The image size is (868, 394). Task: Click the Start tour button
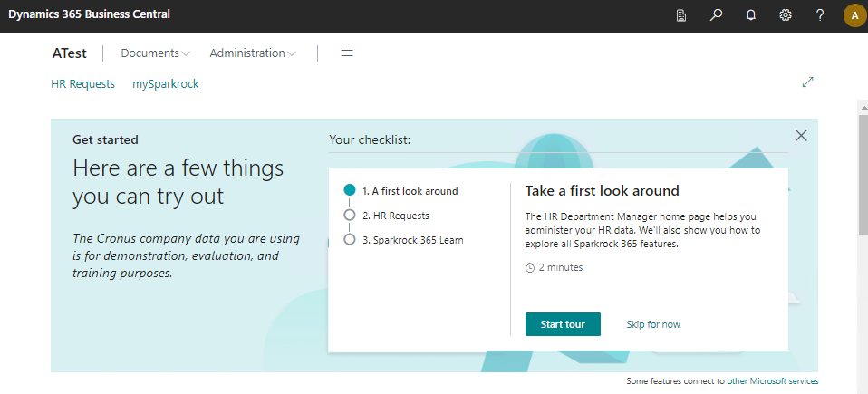(563, 324)
